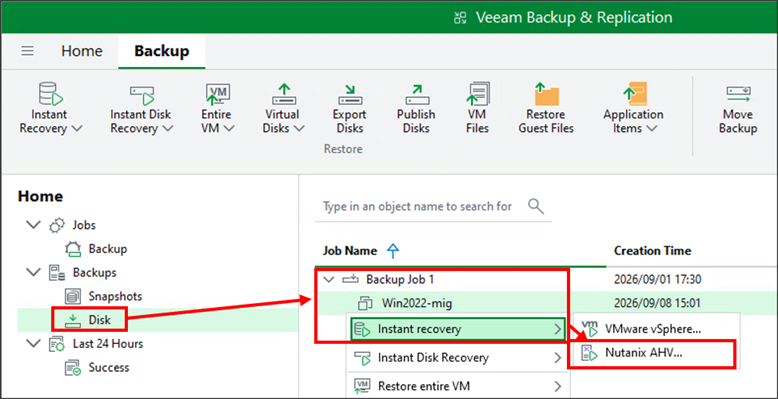Choose Instant Disk Recovery context menu entry
Image resolution: width=778 pixels, height=399 pixels.
(x=458, y=357)
